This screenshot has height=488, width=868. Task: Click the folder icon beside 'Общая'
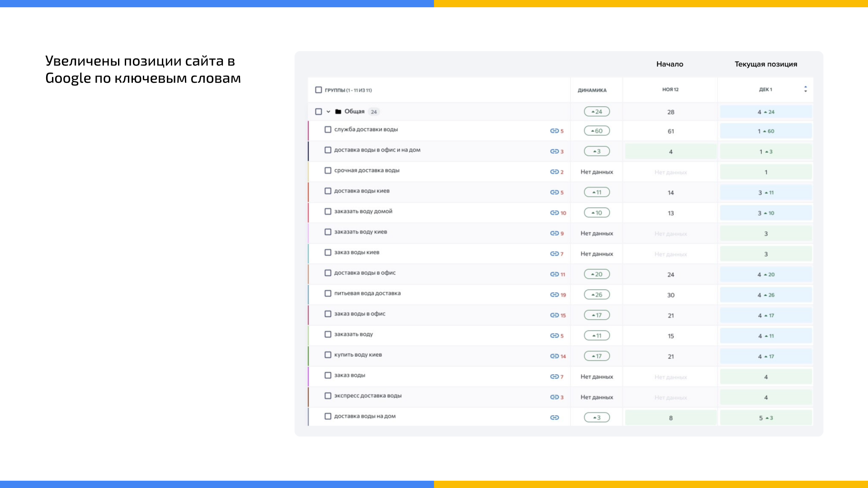[338, 112]
